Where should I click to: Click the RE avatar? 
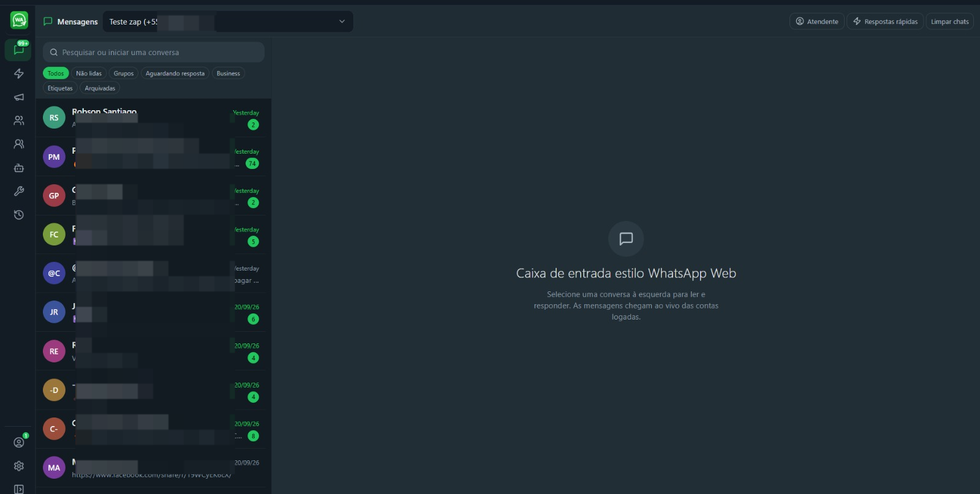pos(54,351)
